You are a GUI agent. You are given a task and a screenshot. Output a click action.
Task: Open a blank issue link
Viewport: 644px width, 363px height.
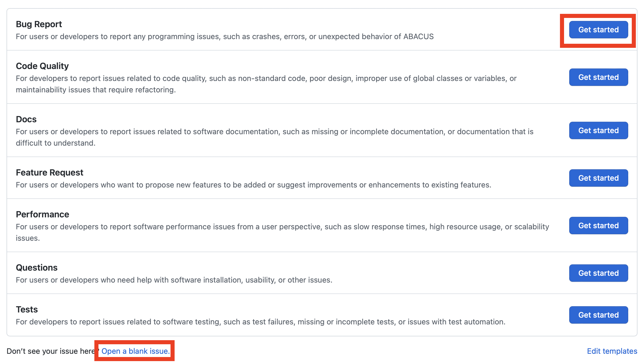point(135,351)
